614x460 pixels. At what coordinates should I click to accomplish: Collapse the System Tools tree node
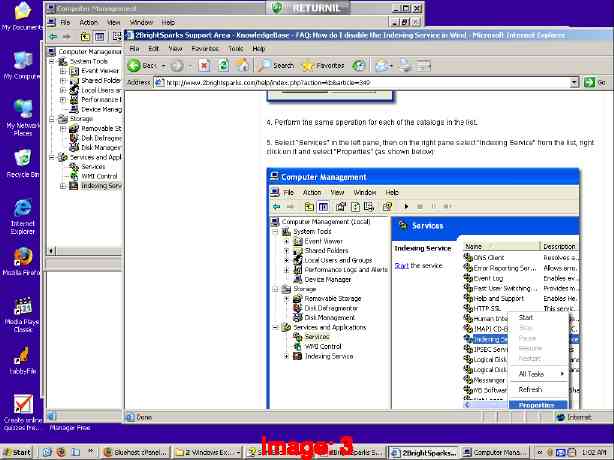pos(52,61)
